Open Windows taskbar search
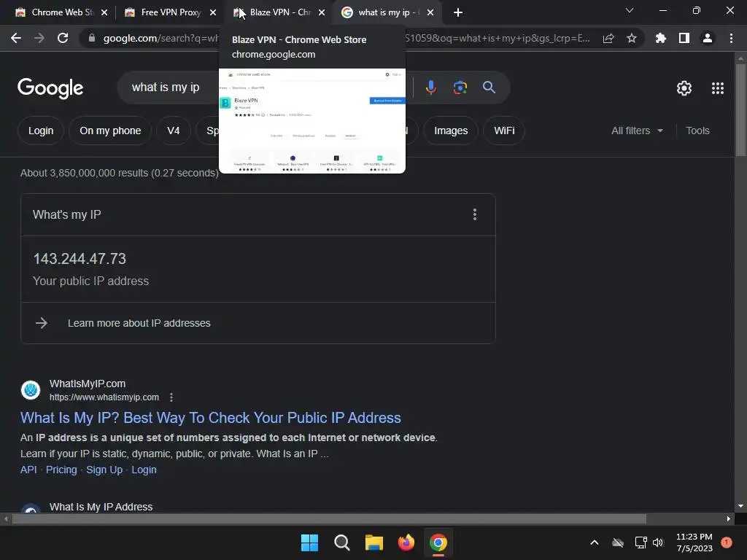The image size is (747, 560). pyautogui.click(x=342, y=542)
